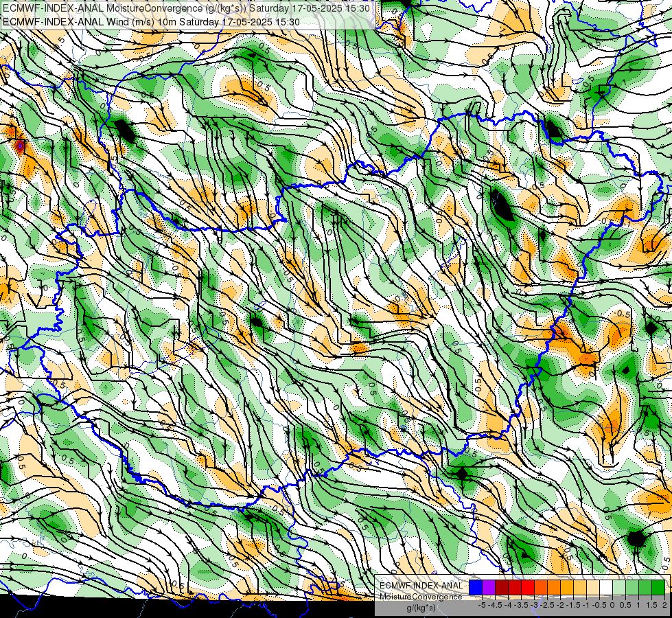This screenshot has width=672, height=618.
Task: Select the light orange -1.5 to -1 swatch
Action: tap(580, 587)
